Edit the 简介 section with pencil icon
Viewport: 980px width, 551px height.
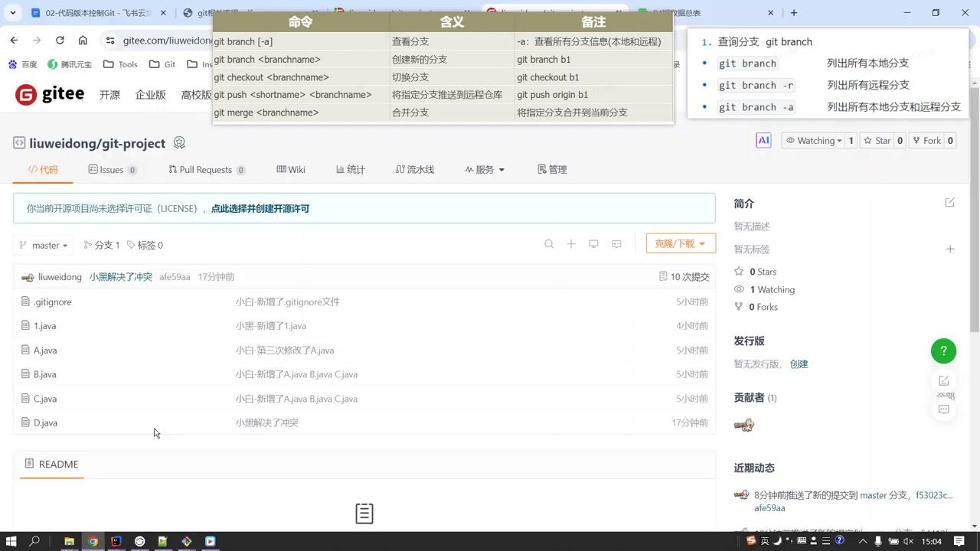[949, 203]
